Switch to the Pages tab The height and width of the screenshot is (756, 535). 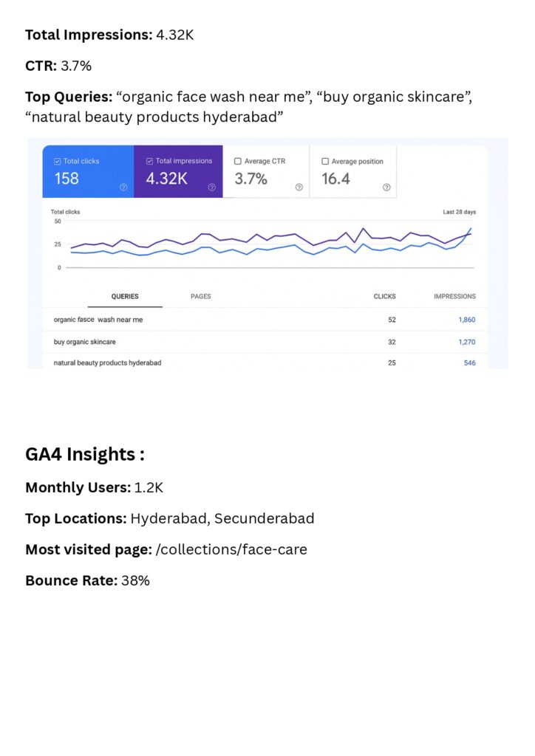(x=200, y=297)
